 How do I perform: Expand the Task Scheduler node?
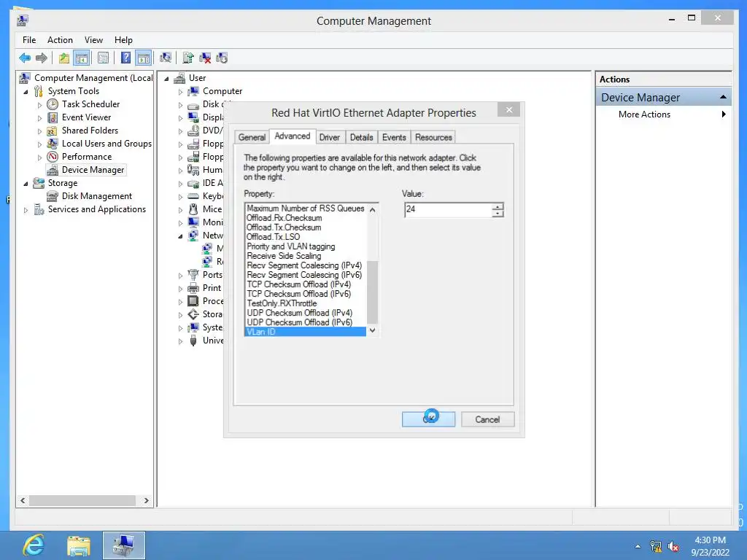click(x=39, y=105)
